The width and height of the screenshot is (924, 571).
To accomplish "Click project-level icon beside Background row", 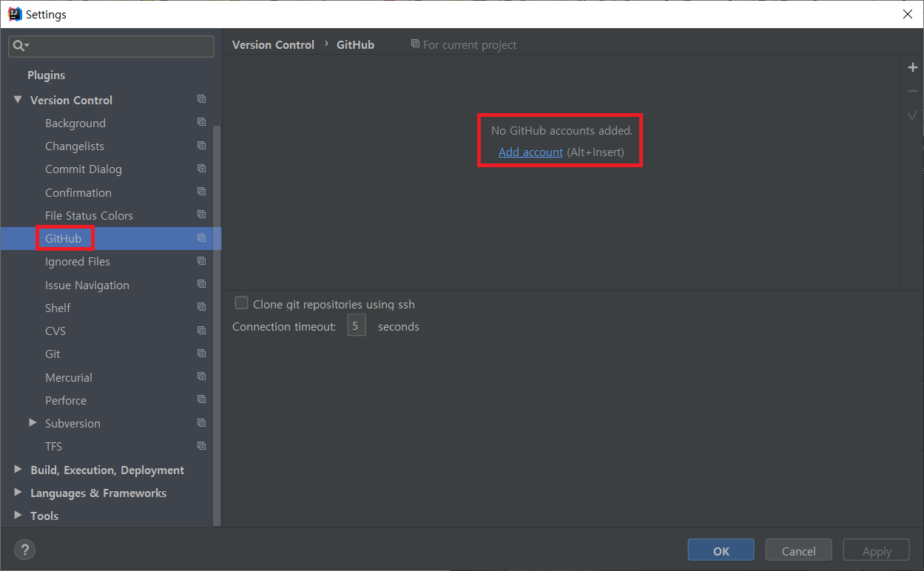I will pos(201,122).
